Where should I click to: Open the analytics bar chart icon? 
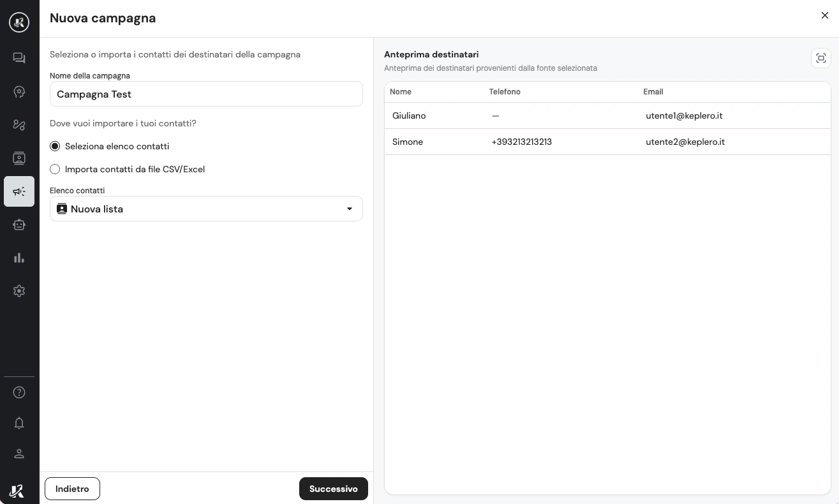pos(19,258)
